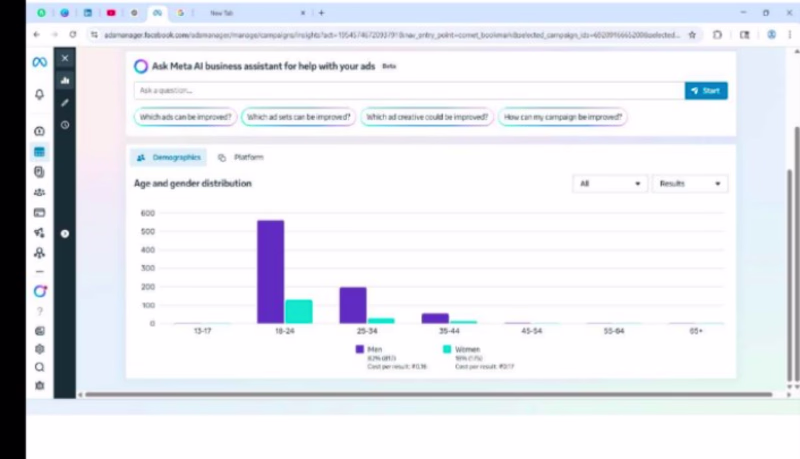Bookmark this page with star icon
The height and width of the screenshot is (459, 800).
click(x=692, y=35)
